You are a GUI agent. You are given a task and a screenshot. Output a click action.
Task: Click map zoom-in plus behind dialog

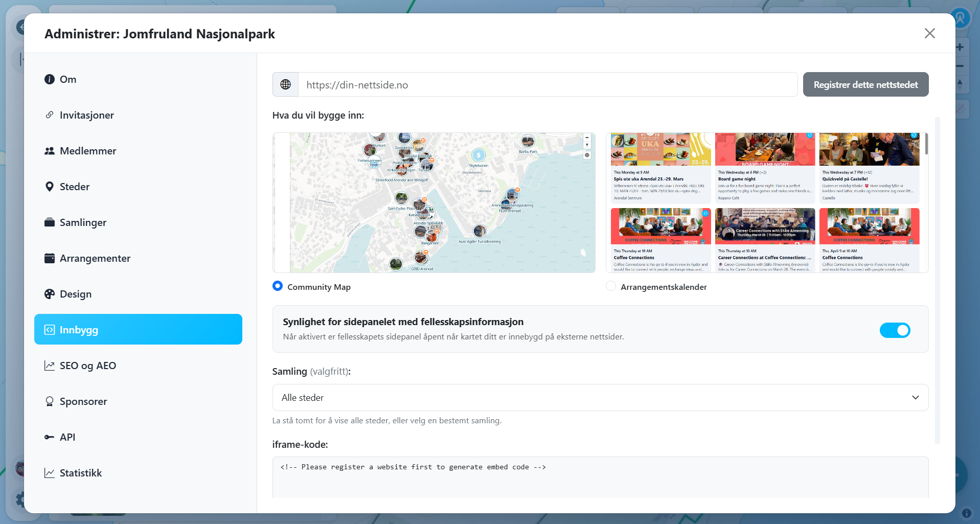click(960, 47)
